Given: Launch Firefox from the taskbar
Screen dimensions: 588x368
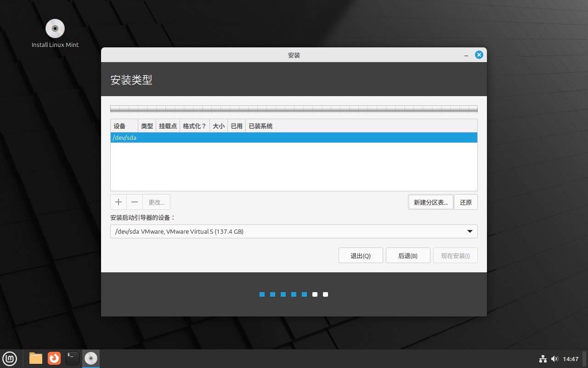Looking at the screenshot, I should tap(54, 358).
